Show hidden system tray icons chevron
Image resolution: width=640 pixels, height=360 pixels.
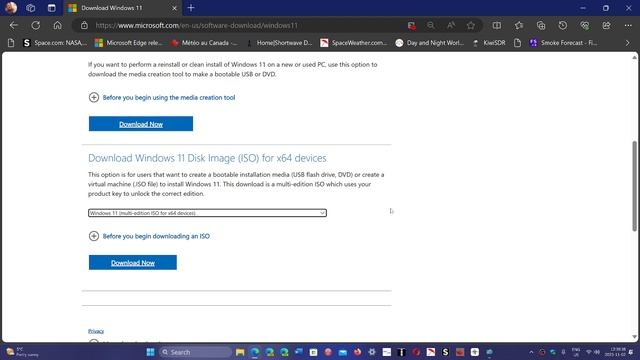click(x=531, y=352)
